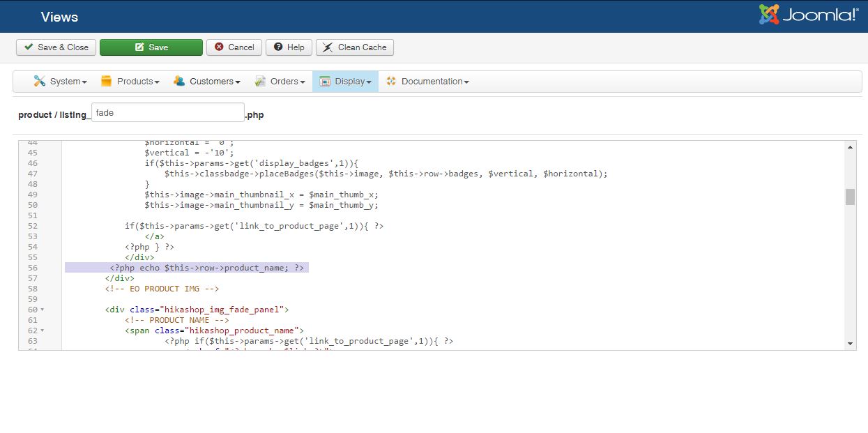The width and height of the screenshot is (868, 433).
Task: Click the Products box icon
Action: coord(107,82)
